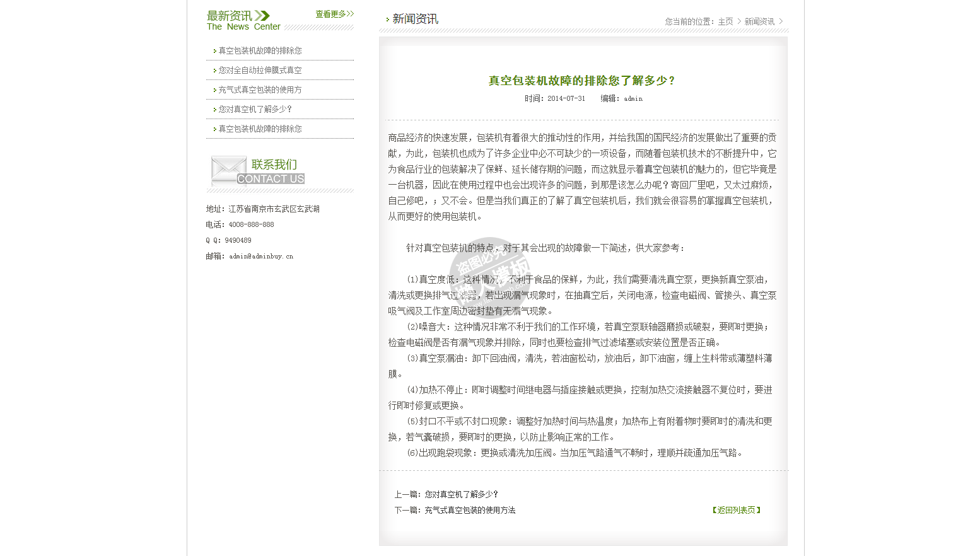Screen dimensions: 980x556
Task: Click the watermark logo in the article body
Action: 491,271
